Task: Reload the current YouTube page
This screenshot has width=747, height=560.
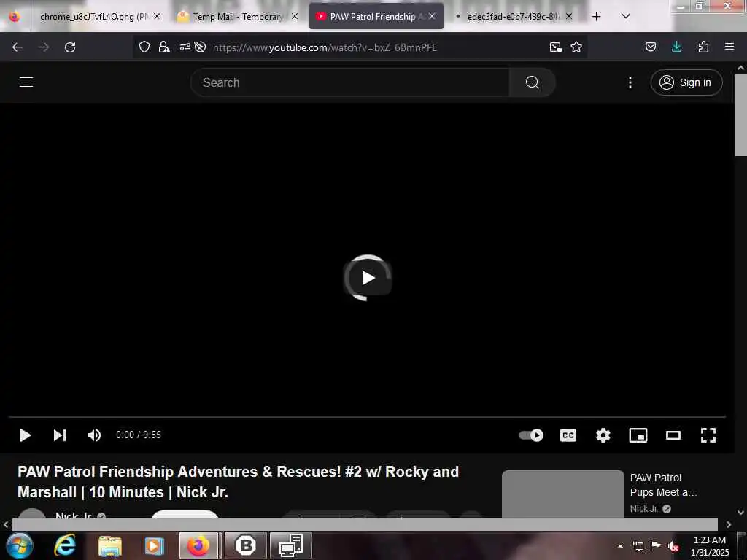Action: (70, 47)
